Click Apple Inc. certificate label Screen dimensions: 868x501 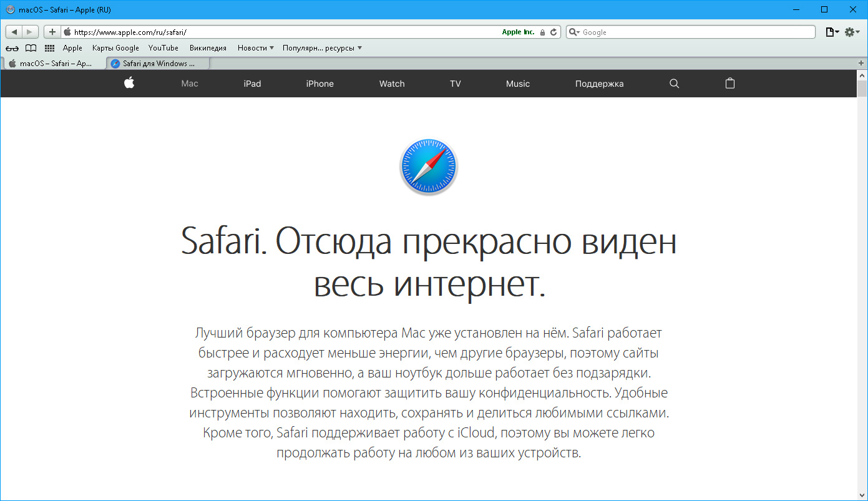(518, 32)
